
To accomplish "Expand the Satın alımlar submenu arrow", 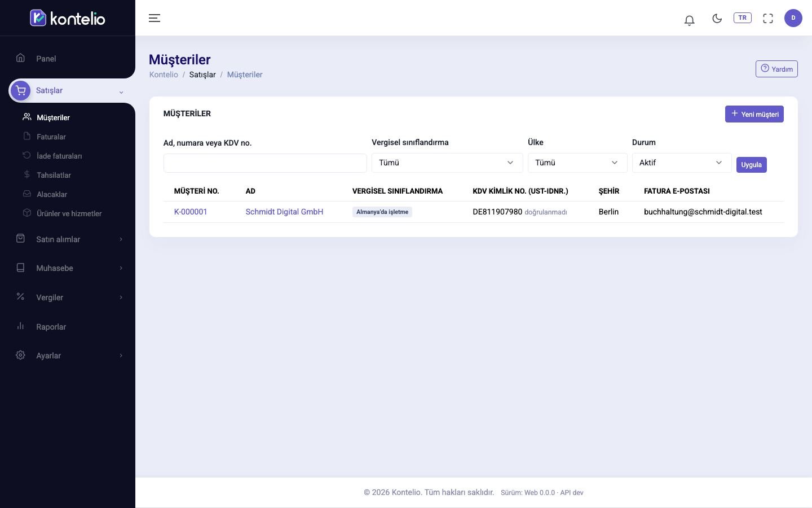I will 121,239.
